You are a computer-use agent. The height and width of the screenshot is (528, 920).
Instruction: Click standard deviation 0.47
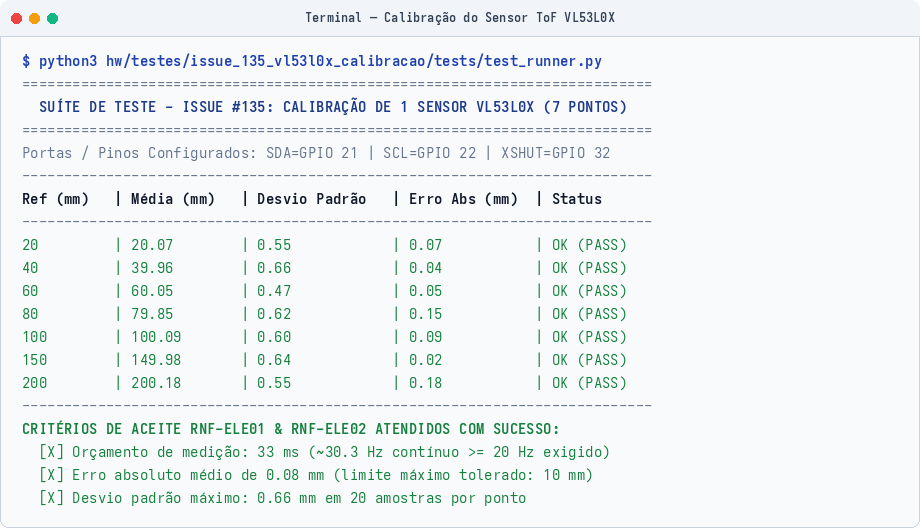click(274, 291)
